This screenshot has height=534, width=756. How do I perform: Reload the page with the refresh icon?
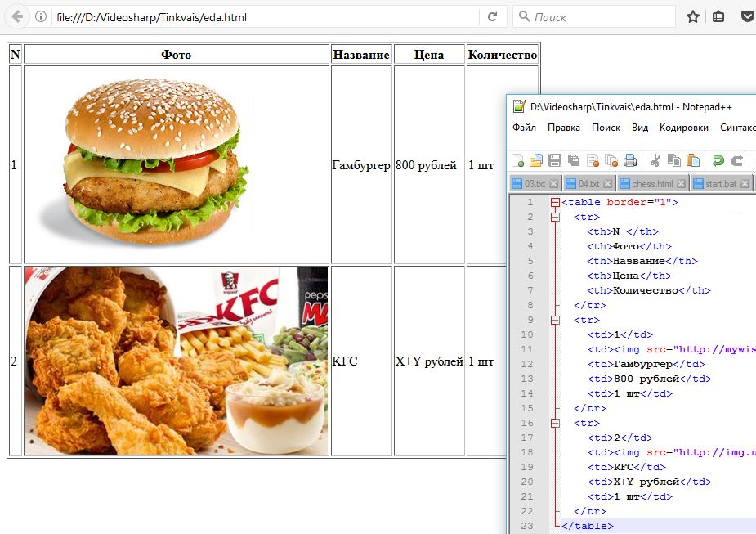(492, 17)
